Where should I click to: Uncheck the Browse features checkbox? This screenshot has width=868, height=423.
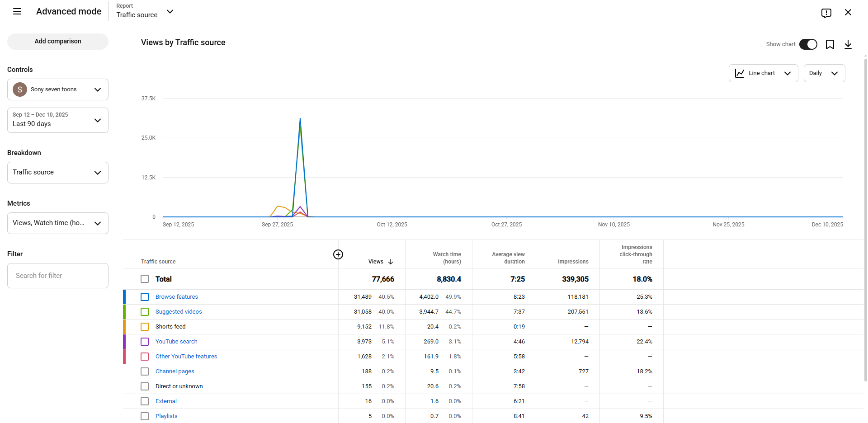[145, 297]
